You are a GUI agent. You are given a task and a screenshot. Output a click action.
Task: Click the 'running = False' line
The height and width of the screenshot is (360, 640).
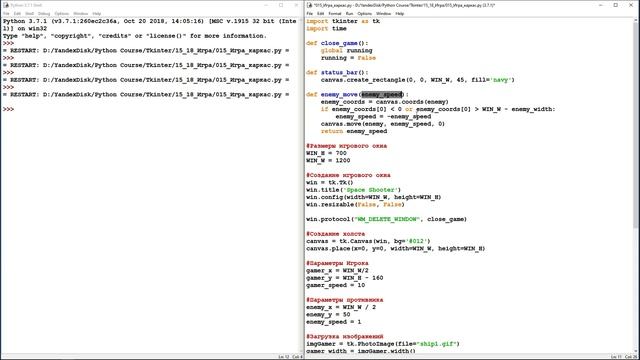[348, 58]
